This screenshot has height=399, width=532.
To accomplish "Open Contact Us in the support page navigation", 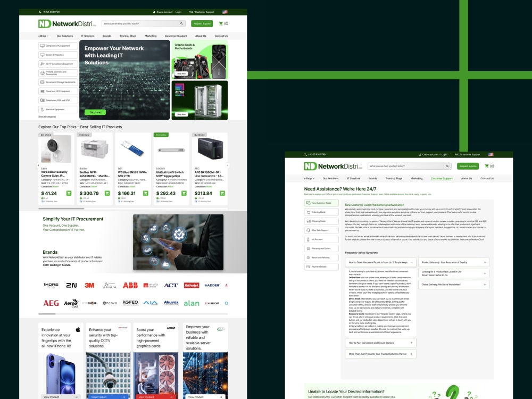I will (x=487, y=178).
